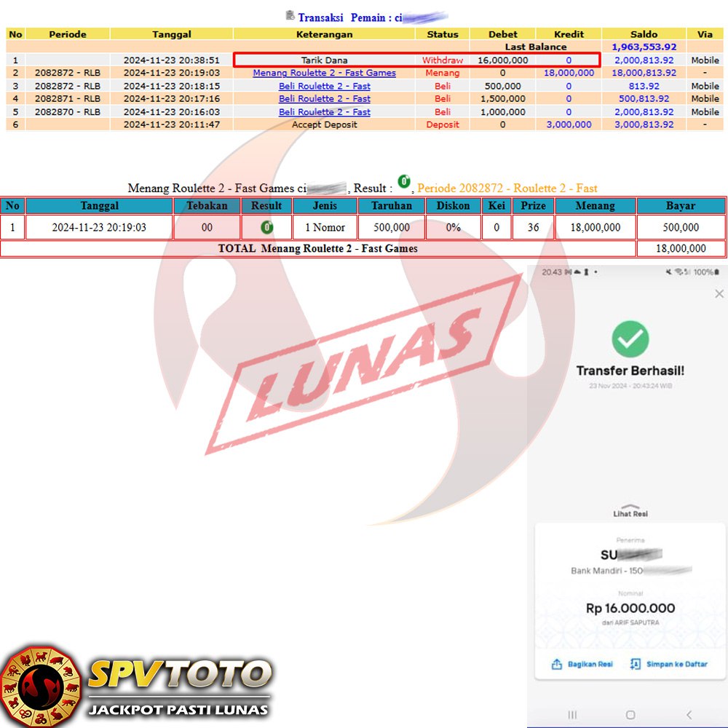The width and height of the screenshot is (728, 728).
Task: Open Beli Roulette 2 link for 2082871
Action: click(324, 98)
